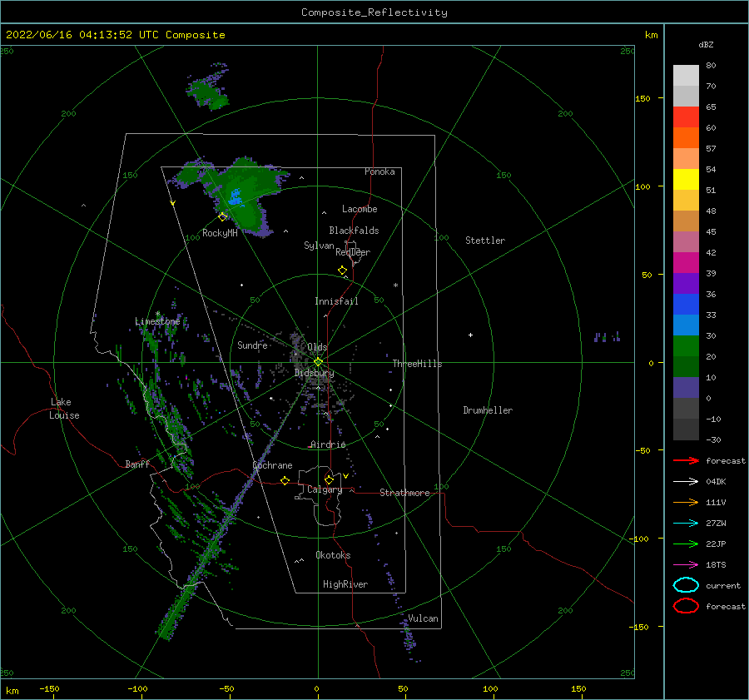
Task: Click the RedDeer city label
Action: [353, 252]
